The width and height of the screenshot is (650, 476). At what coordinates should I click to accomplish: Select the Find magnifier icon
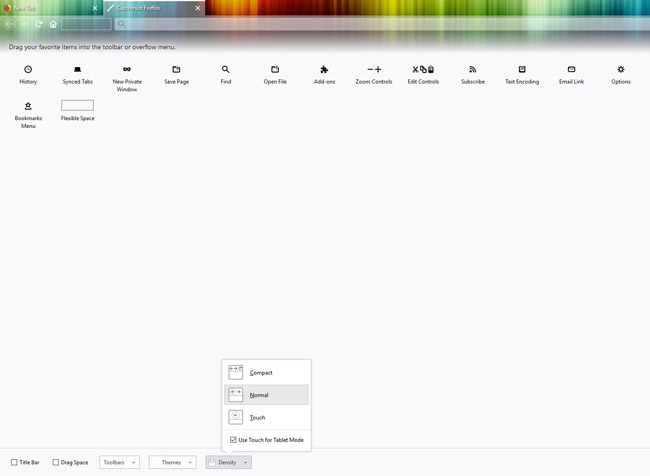tap(226, 70)
